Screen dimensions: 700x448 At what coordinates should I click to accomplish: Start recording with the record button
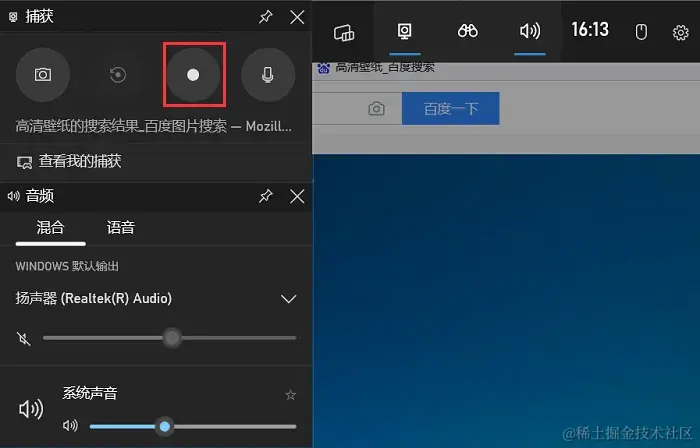[x=193, y=75]
